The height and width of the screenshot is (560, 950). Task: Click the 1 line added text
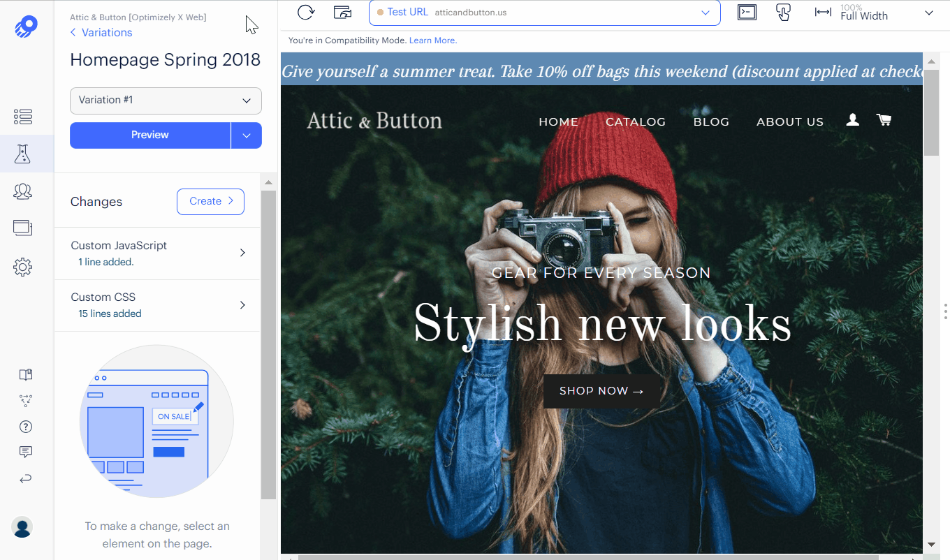point(106,262)
